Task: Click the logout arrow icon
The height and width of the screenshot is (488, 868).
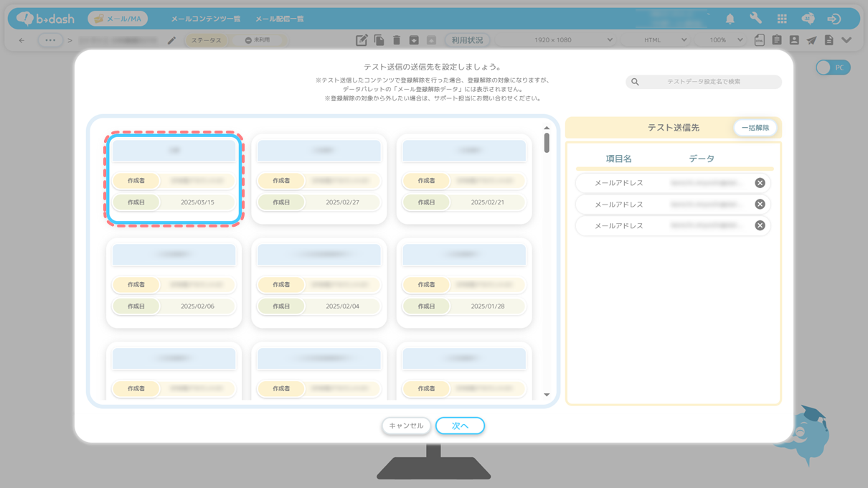Action: [834, 19]
